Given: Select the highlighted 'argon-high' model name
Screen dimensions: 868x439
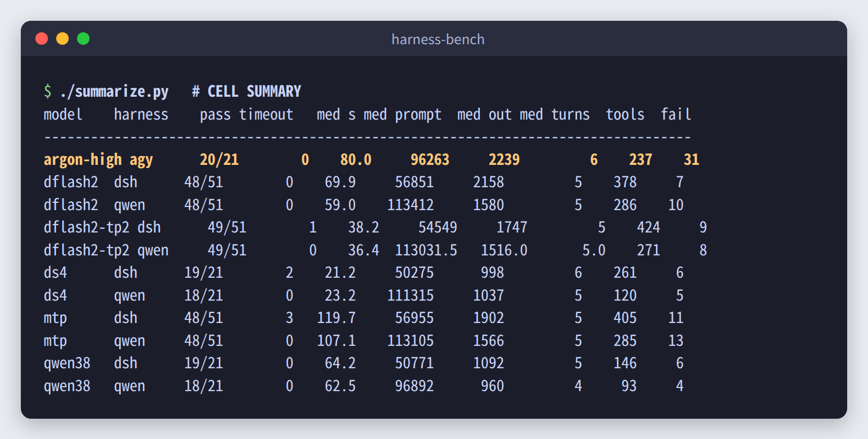Looking at the screenshot, I should [x=83, y=160].
